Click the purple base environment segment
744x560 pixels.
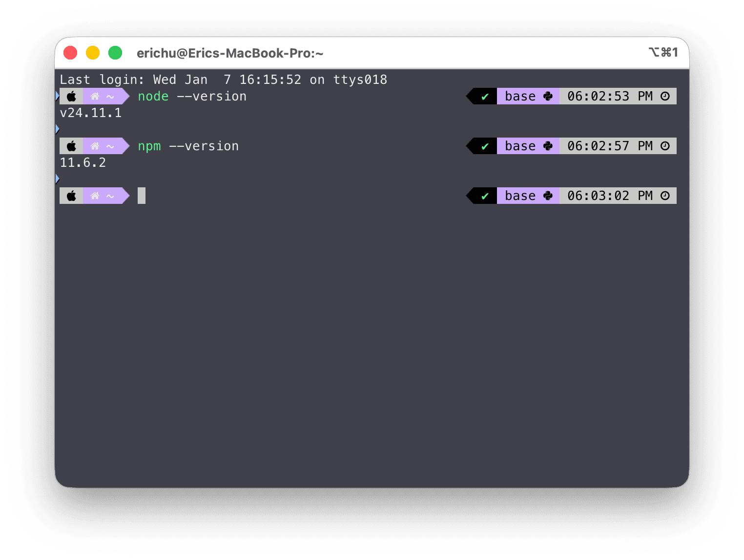click(520, 96)
